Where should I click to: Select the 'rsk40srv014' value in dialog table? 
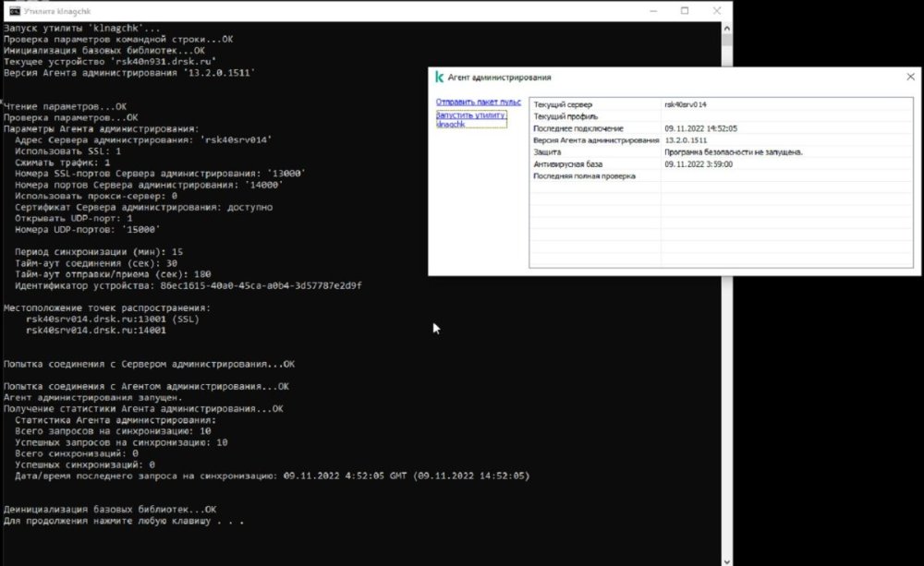[x=786, y=104]
